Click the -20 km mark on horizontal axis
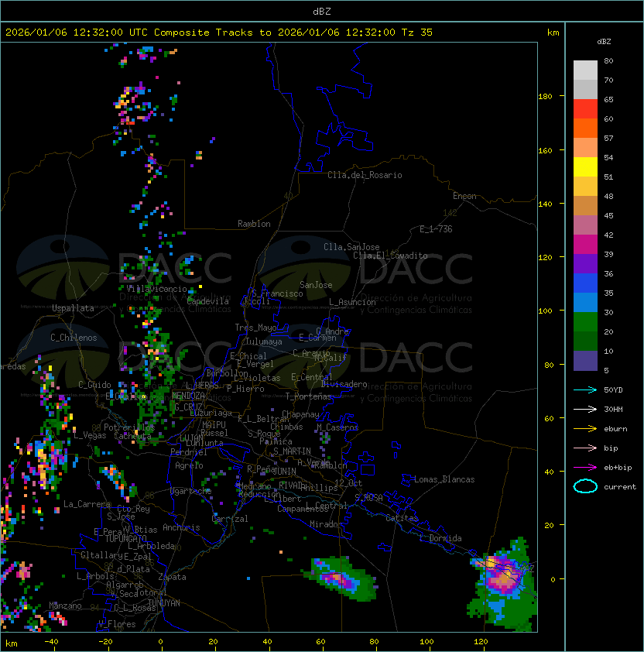644x652 pixels. tap(105, 642)
